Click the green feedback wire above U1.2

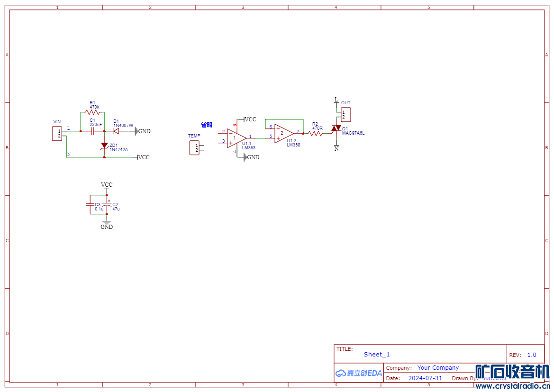(x=284, y=119)
